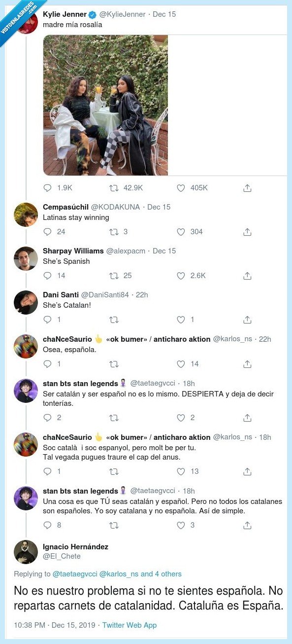Share Kylie Jenner's tweet
292x644 pixels.
click(247, 188)
